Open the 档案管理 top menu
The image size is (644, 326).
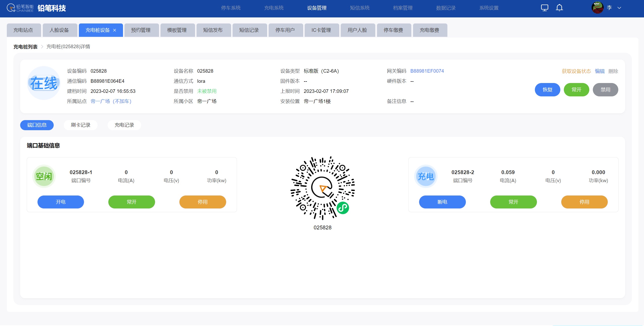(403, 8)
